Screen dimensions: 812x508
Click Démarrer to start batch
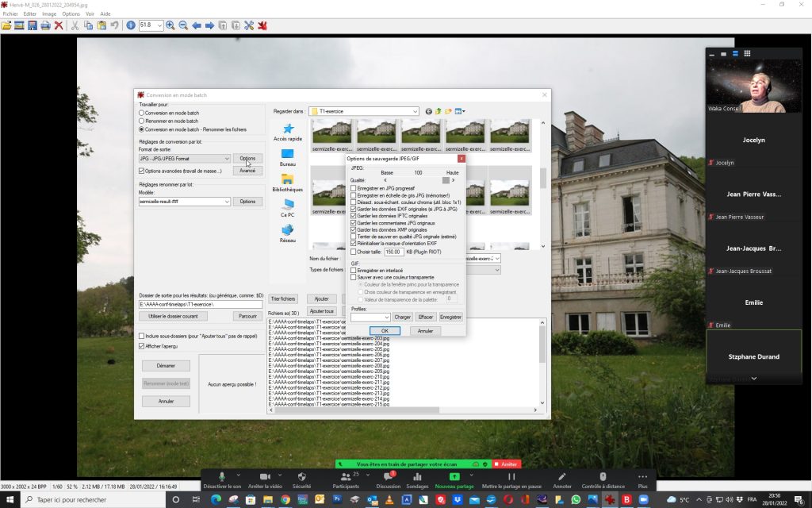166,365
